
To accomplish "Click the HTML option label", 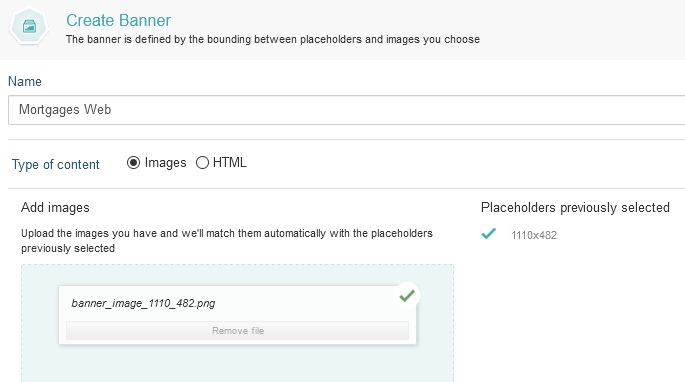I will tap(229, 163).
